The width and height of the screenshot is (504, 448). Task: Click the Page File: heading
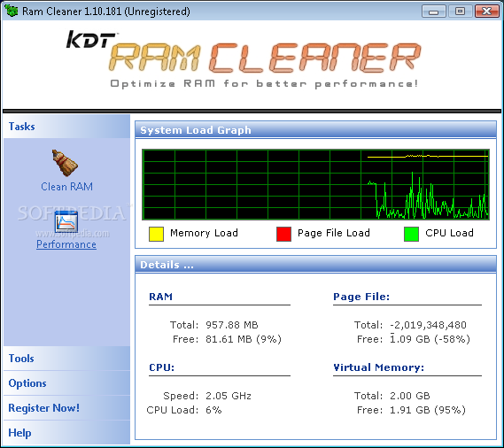pyautogui.click(x=361, y=297)
